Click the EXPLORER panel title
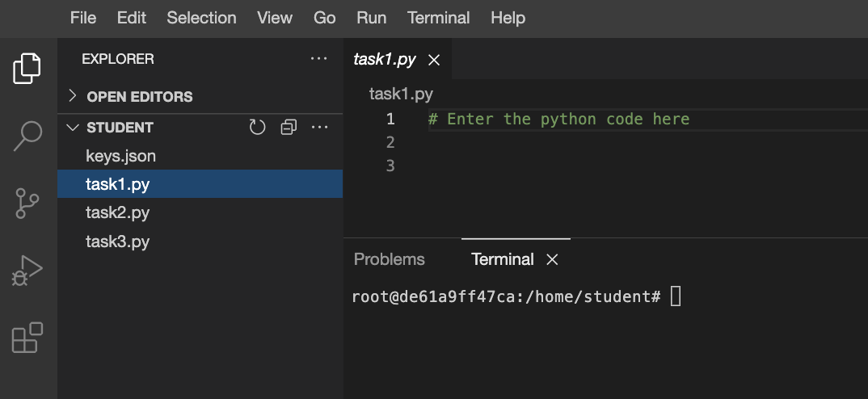868x399 pixels. pos(118,59)
